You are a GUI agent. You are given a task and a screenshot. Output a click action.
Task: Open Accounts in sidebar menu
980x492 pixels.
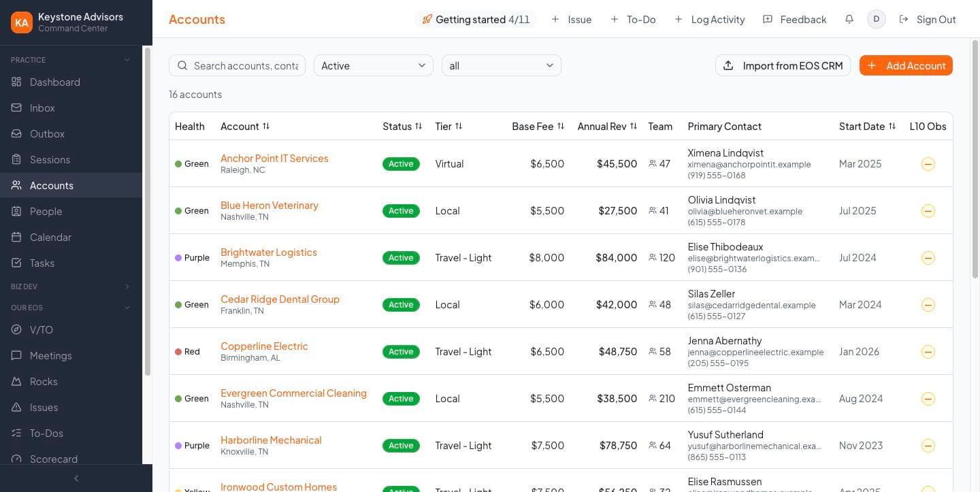point(71,186)
